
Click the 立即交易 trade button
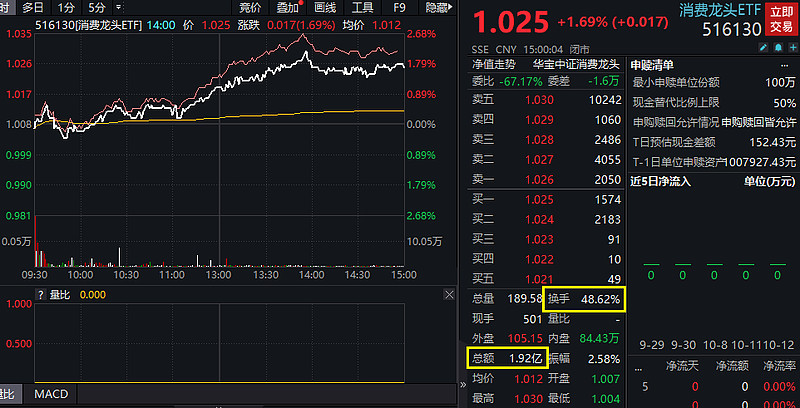[x=782, y=19]
